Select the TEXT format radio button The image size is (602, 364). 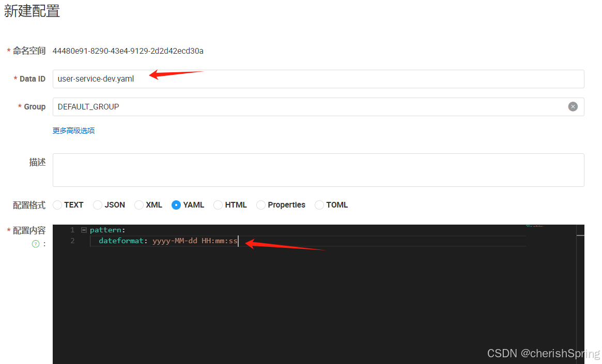coord(57,205)
